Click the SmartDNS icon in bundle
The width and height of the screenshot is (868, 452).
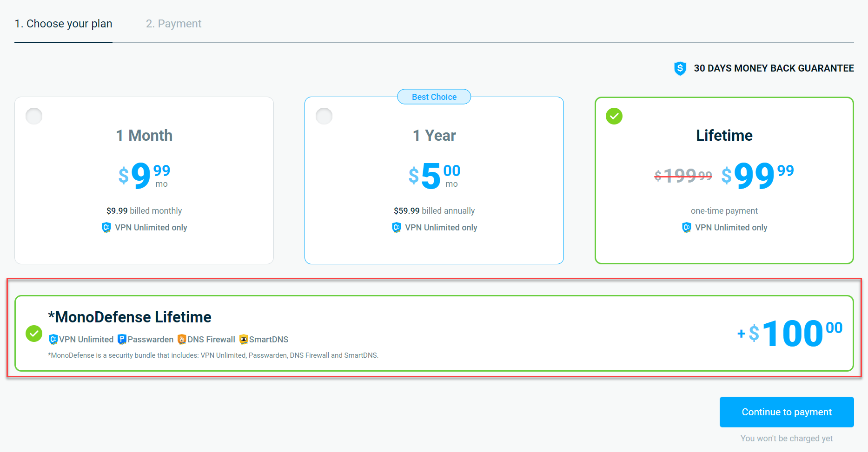[244, 340]
